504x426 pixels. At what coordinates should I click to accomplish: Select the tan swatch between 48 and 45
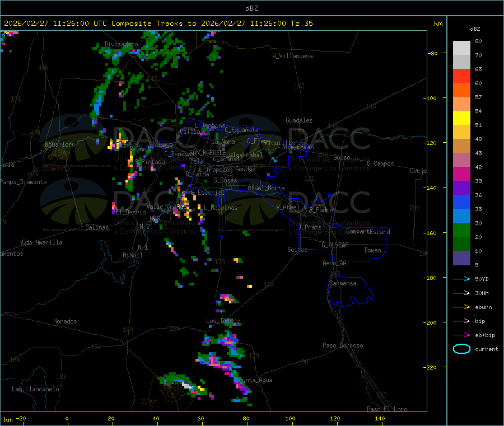(x=461, y=146)
